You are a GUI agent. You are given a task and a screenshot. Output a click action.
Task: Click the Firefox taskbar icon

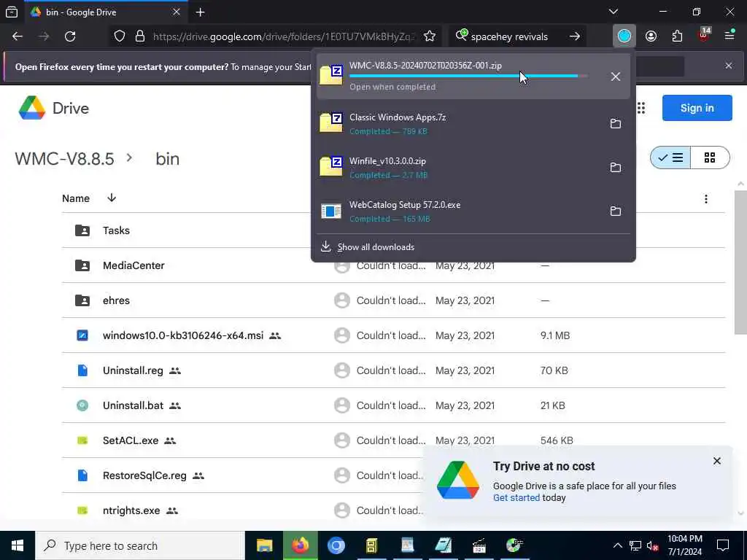(300, 545)
